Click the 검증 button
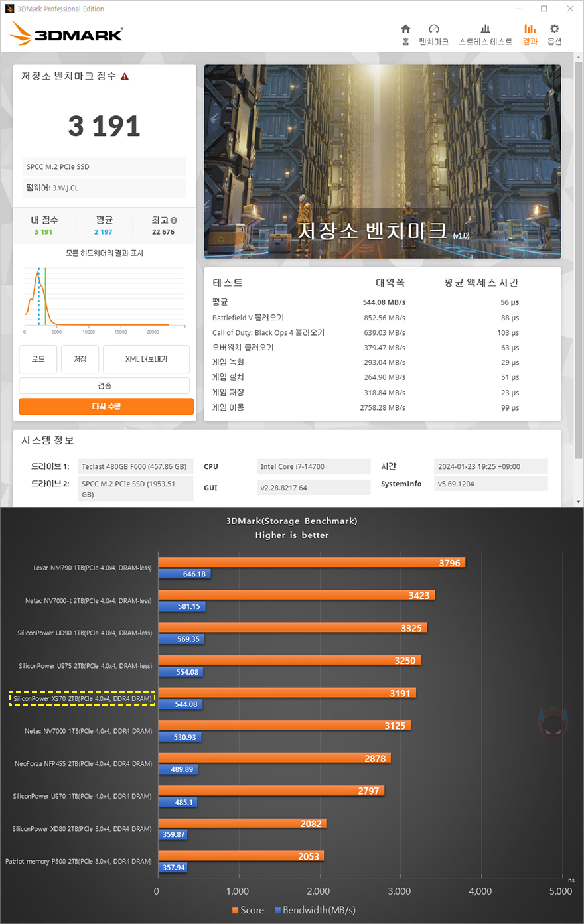Screen dimensions: 584x924 tap(104, 386)
